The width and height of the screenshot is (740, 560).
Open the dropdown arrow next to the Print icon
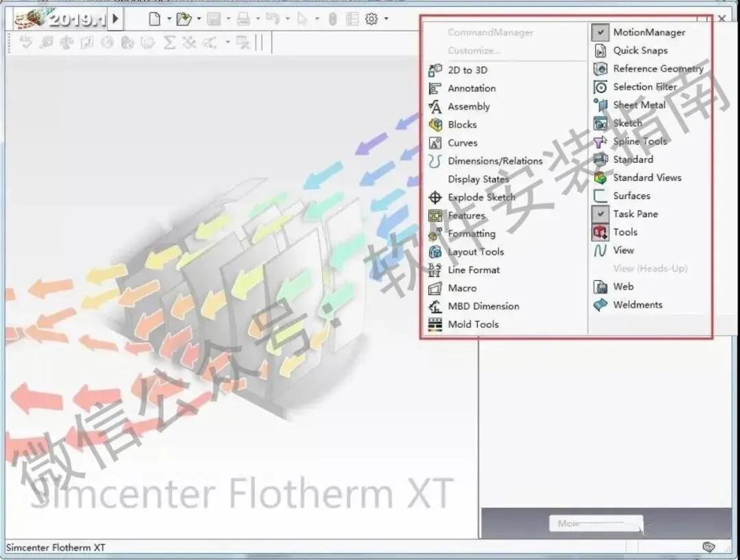coord(258,19)
